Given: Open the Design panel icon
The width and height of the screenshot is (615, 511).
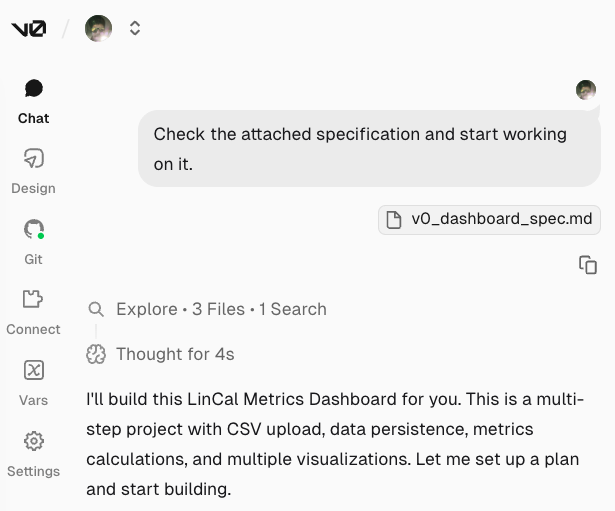Looking at the screenshot, I should [x=33, y=159].
